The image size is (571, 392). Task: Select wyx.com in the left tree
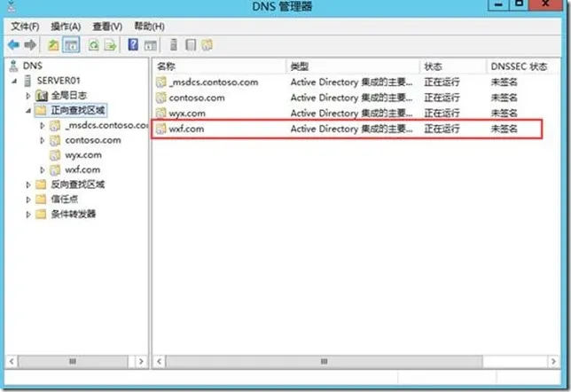point(83,155)
